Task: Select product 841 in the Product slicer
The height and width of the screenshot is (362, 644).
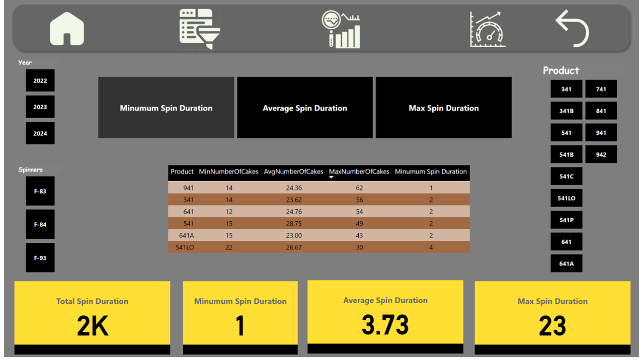Action: pos(601,111)
